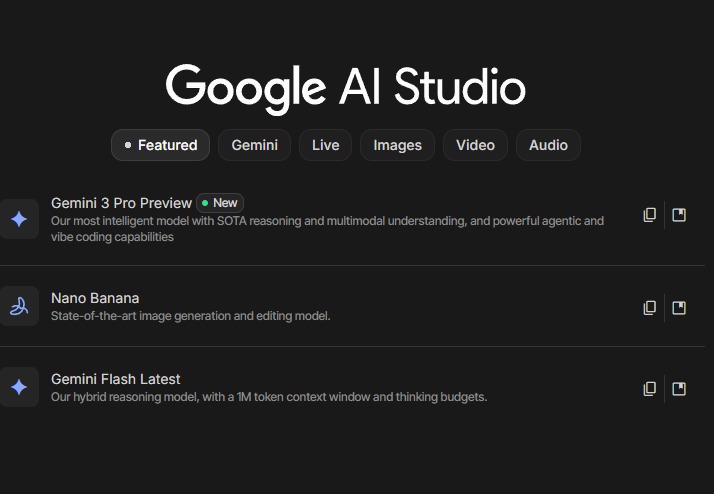Select the Featured filter tab
The height and width of the screenshot is (494, 714).
click(x=160, y=145)
